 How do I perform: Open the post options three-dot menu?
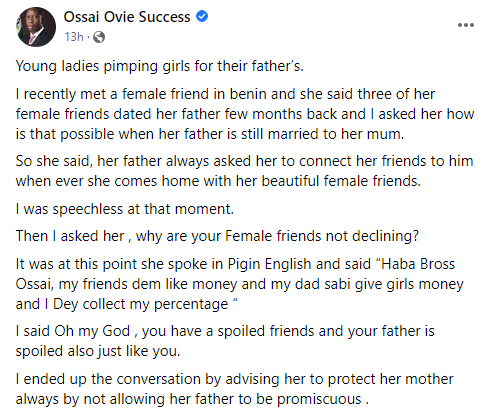coord(466,25)
